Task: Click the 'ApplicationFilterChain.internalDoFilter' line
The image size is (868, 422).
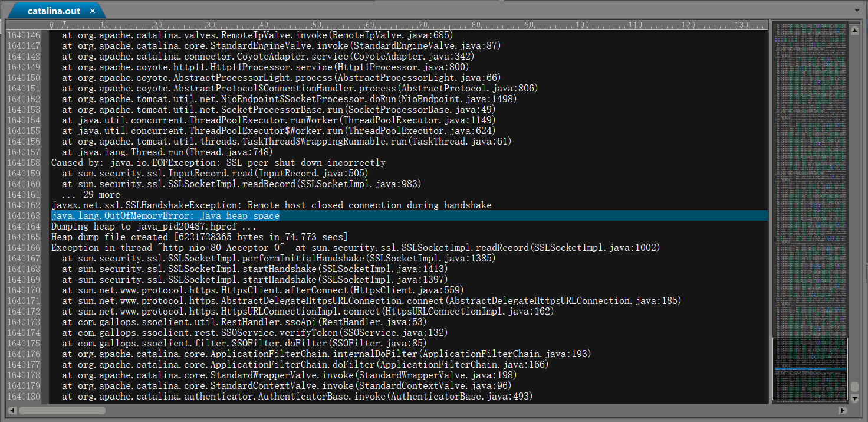Action: pos(327,354)
